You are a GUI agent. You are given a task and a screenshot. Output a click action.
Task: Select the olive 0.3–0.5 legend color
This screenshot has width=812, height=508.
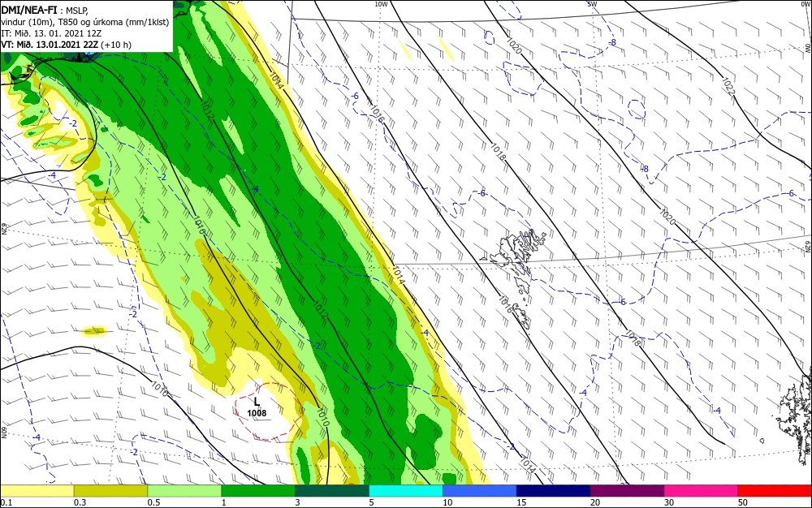coord(110,491)
